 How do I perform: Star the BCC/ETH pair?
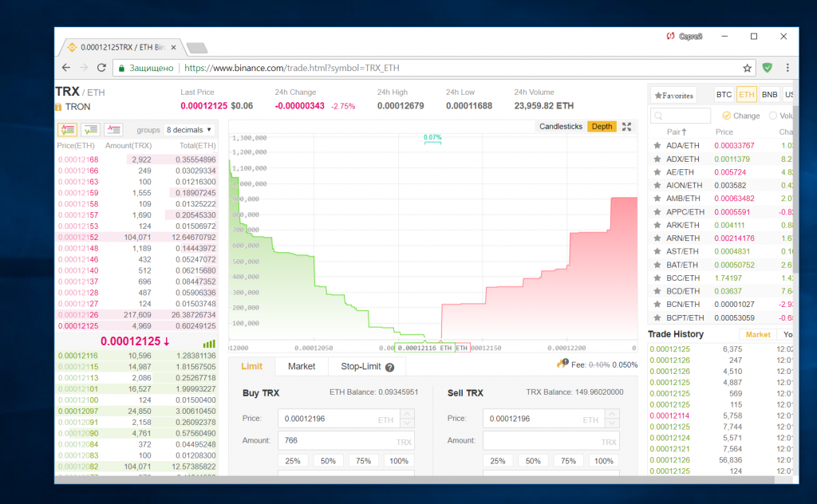[657, 278]
